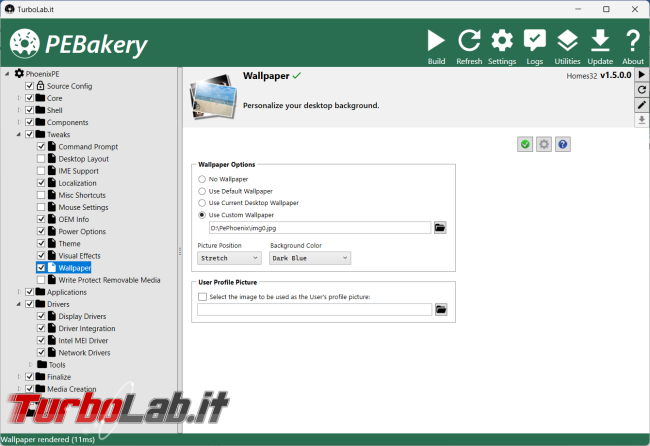Open the Background Color dropdown
Image resolution: width=650 pixels, height=446 pixels.
[x=310, y=258]
